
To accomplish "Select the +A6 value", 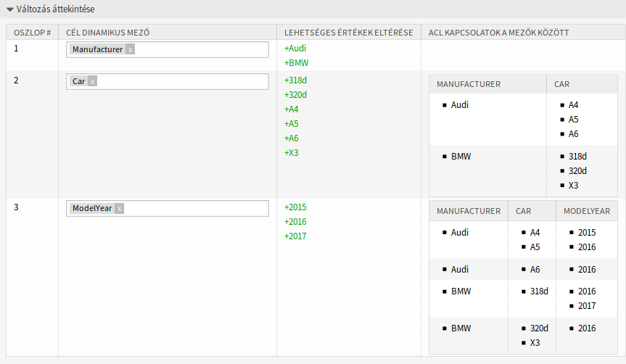I will pos(291,138).
